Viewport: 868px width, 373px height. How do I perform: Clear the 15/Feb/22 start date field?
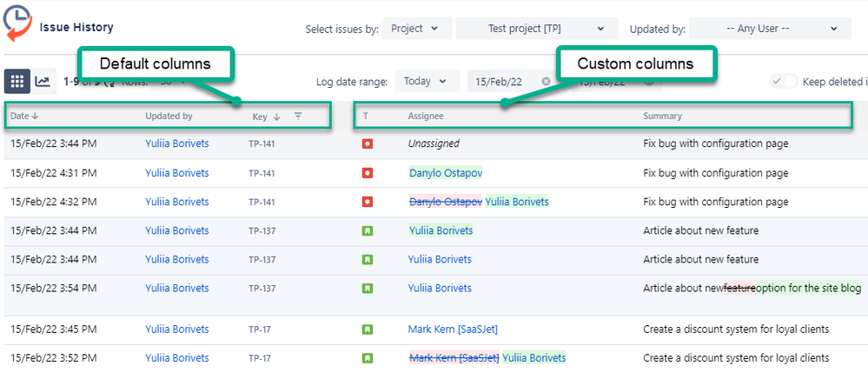pyautogui.click(x=546, y=82)
